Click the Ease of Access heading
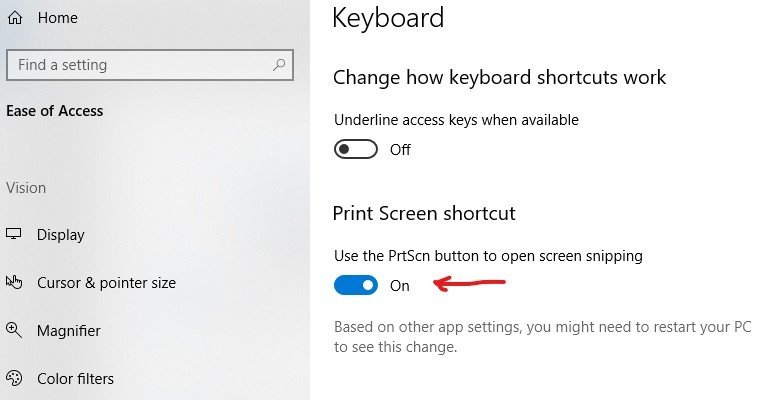Image resolution: width=770 pixels, height=400 pixels. click(55, 111)
